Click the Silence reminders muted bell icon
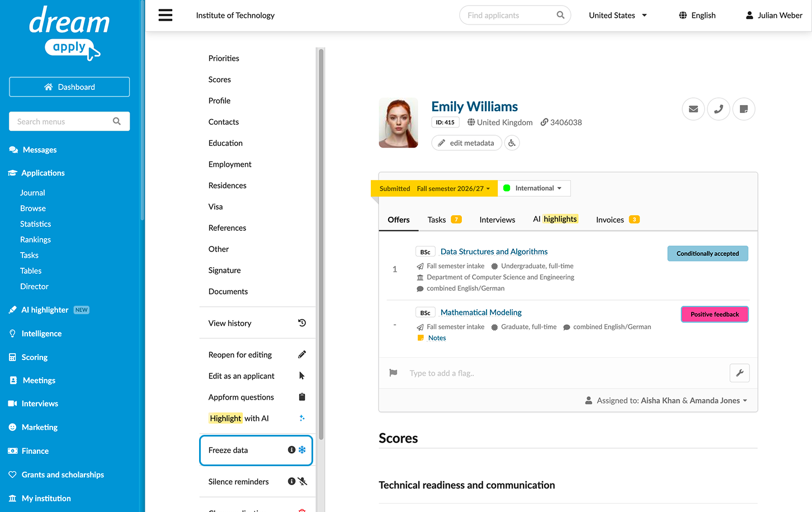 coord(303,481)
